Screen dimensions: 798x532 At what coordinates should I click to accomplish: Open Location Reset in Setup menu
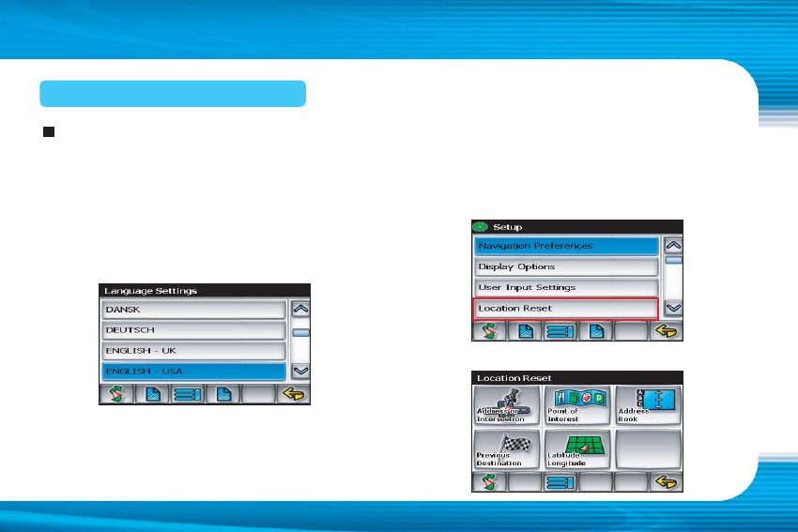[566, 309]
